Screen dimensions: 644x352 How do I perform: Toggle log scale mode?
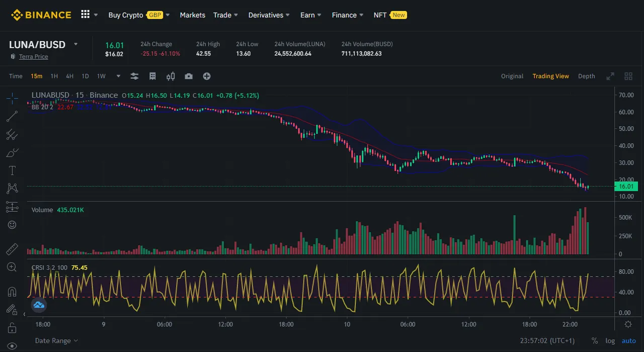coord(610,340)
